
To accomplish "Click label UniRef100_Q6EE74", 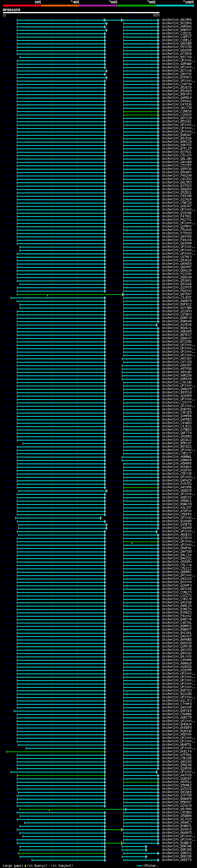I will coord(176,860).
